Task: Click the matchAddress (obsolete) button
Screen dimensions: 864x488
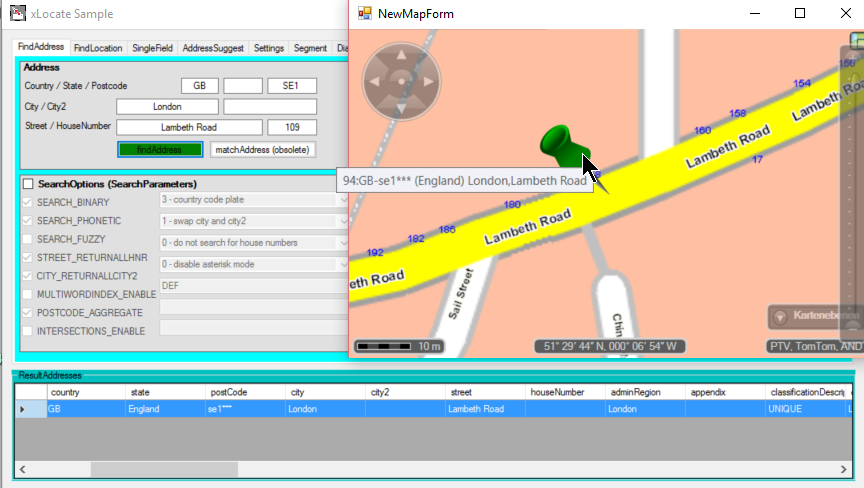Action: 263,150
